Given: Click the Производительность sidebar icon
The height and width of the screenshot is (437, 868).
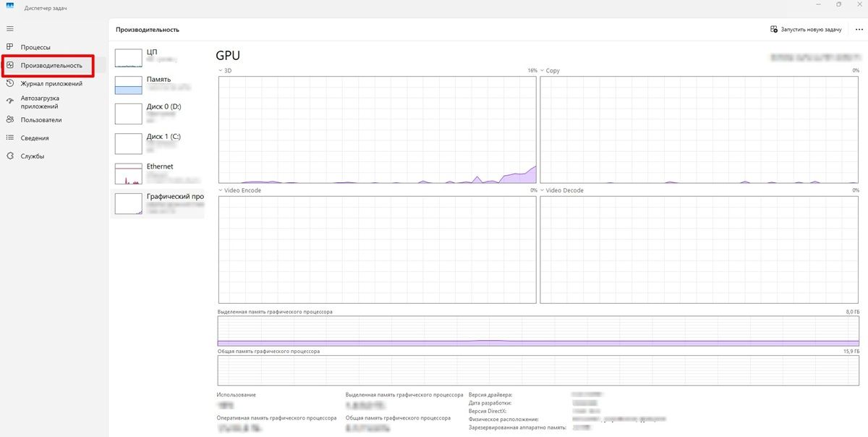Looking at the screenshot, I should 10,65.
